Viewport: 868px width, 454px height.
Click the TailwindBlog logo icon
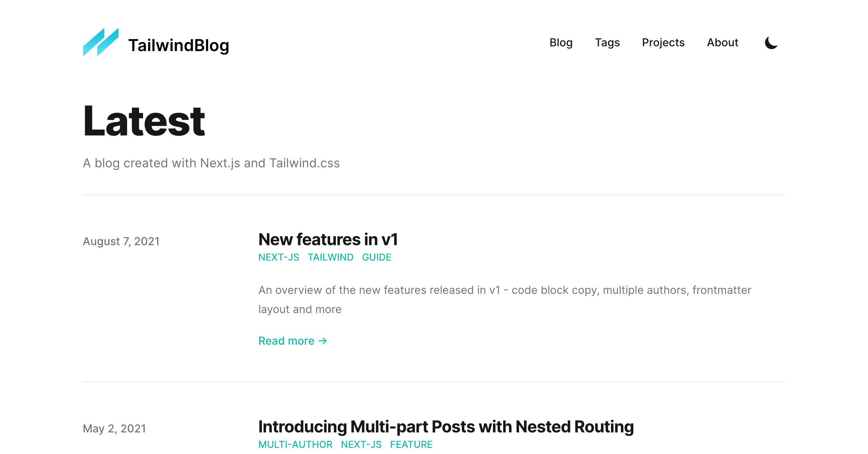(101, 42)
